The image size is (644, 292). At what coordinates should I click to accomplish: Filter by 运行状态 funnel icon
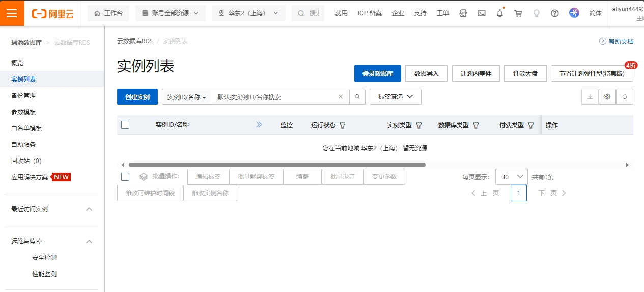(343, 125)
